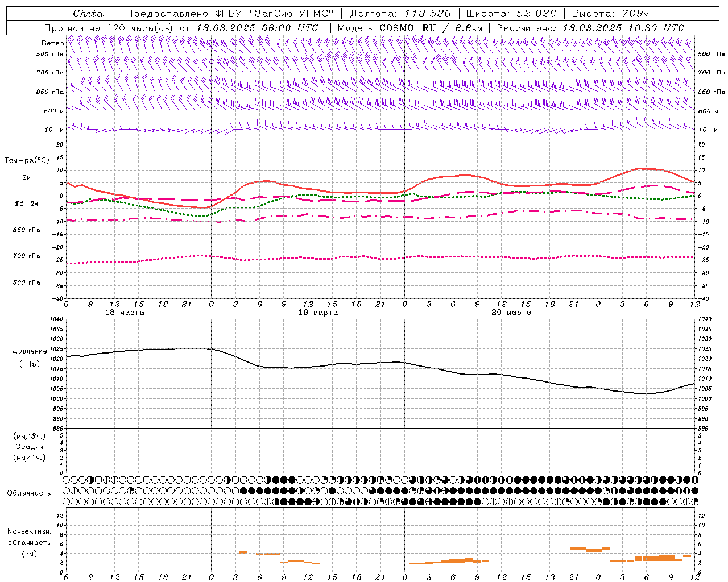Select the "ЗапСиб УГМС" provider text

(291, 14)
